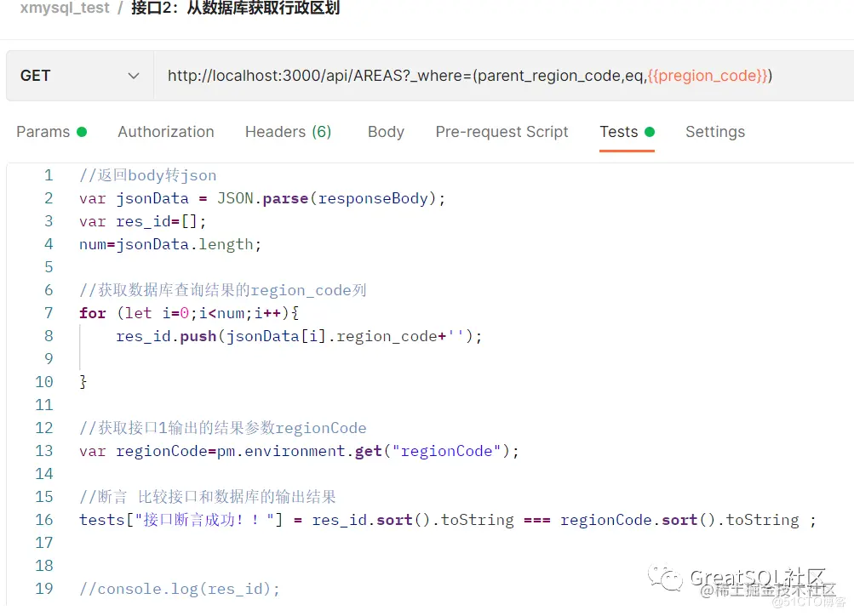Switch to the Params tab
The height and width of the screenshot is (616, 854).
pos(52,132)
